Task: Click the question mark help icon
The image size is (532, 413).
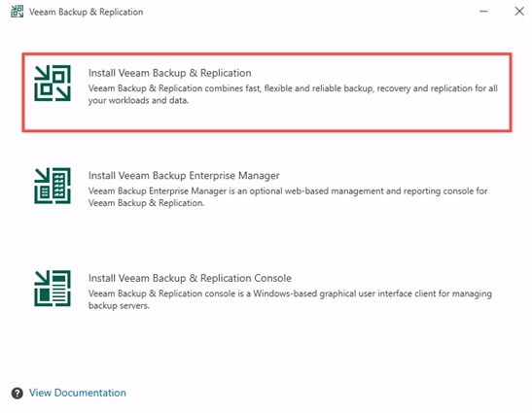Action: (x=17, y=393)
